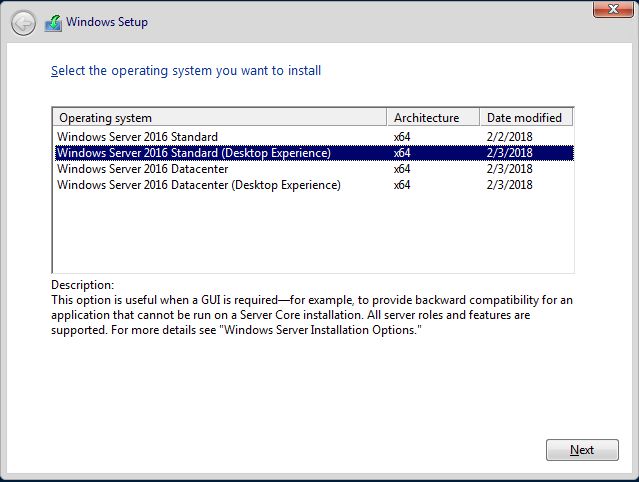Click the 2/2/2018 date cell
This screenshot has width=639, height=482.
pos(509,136)
